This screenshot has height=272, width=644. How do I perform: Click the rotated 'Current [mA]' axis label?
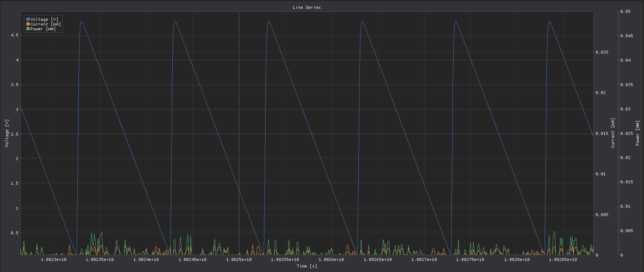coord(613,133)
